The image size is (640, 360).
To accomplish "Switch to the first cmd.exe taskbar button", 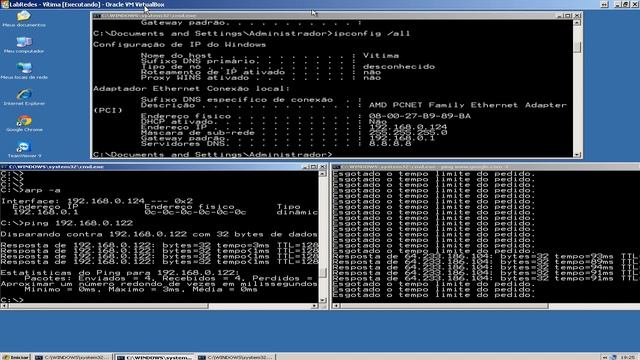I will pyautogui.click(x=73, y=357).
